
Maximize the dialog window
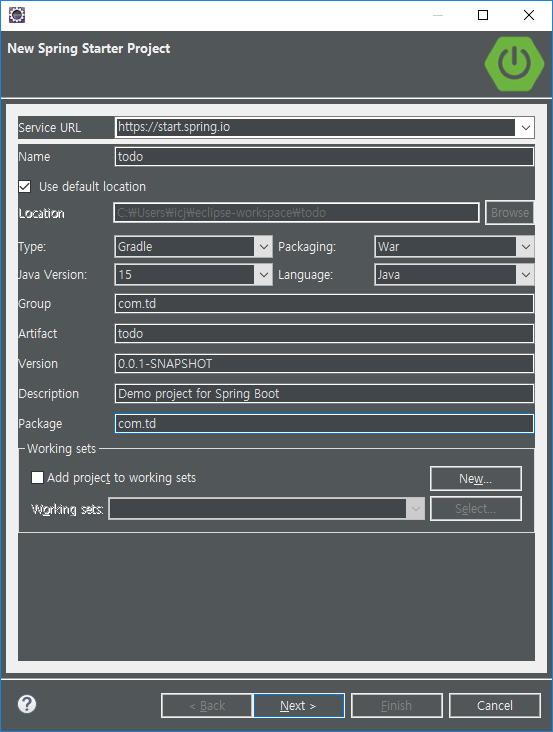tap(483, 15)
